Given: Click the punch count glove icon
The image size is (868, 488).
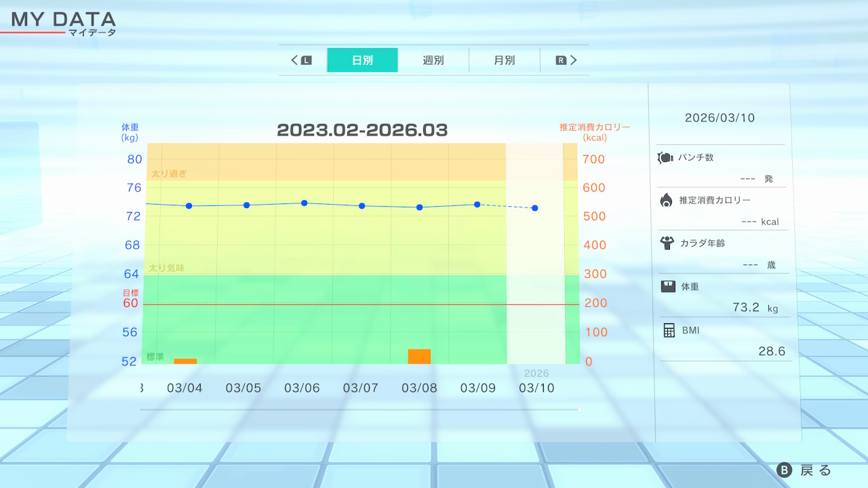Looking at the screenshot, I should coord(665,158).
